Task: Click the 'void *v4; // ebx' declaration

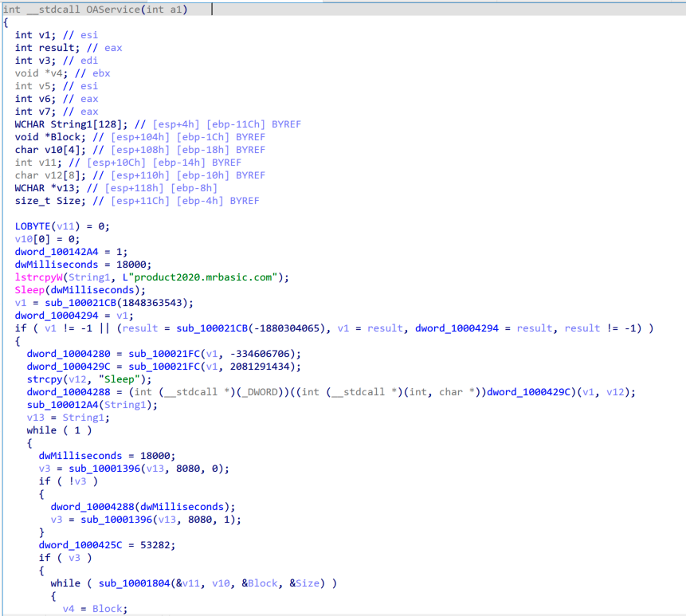Action: pos(63,73)
